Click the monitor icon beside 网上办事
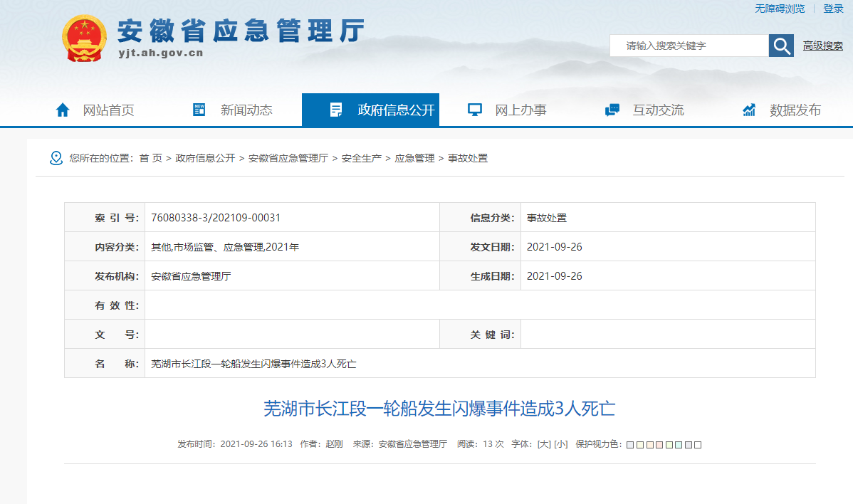The height and width of the screenshot is (504, 853). tap(474, 110)
